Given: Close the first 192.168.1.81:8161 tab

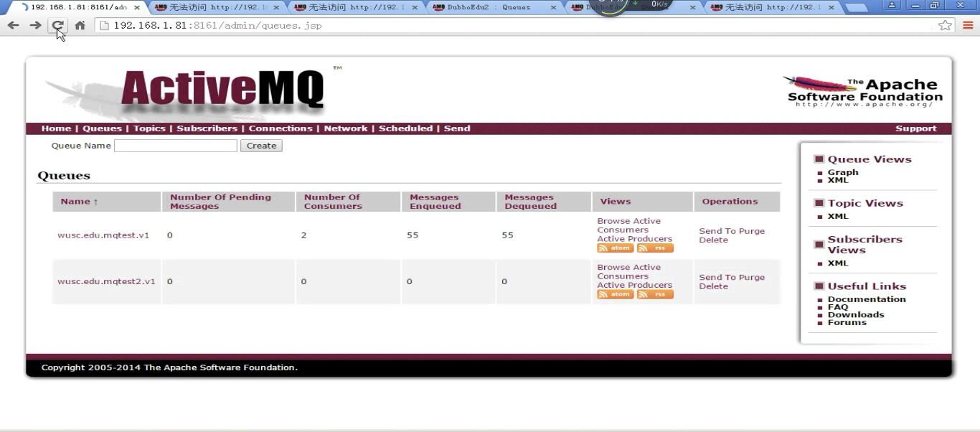Looking at the screenshot, I should click(x=136, y=7).
